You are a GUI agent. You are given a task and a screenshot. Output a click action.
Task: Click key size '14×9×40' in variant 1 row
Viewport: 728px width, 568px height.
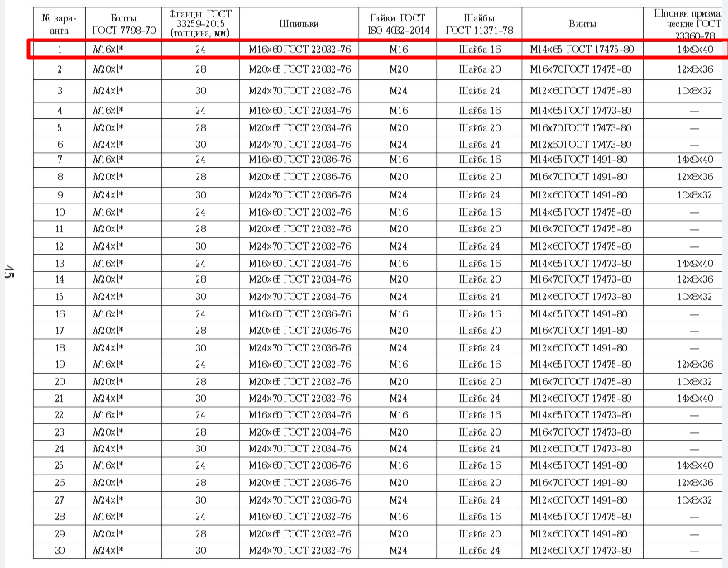point(695,49)
